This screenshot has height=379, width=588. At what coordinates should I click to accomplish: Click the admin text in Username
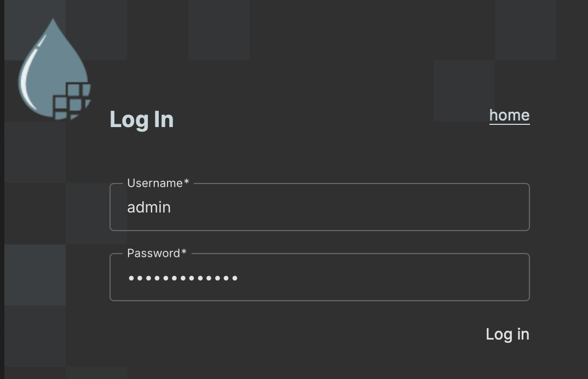[149, 207]
